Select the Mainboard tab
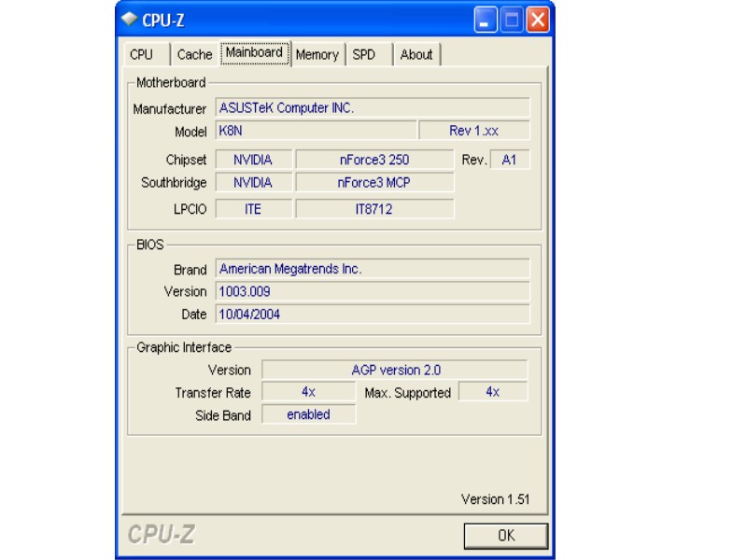 [x=255, y=53]
